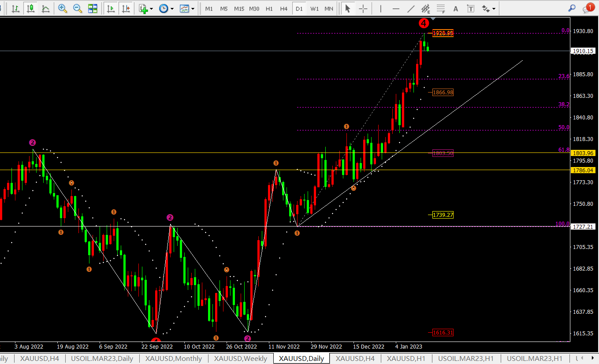Switch chart to bar chart style
599x364 pixels.
(15, 8)
